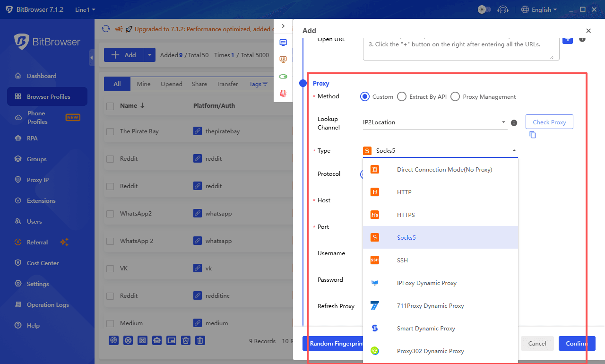Open the customer support headset chat icon
Viewport: 605px width, 364px height.
coord(503,9)
